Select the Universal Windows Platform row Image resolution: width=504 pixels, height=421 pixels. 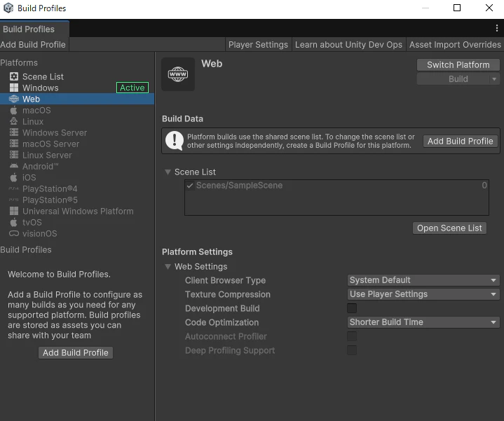pos(77,211)
